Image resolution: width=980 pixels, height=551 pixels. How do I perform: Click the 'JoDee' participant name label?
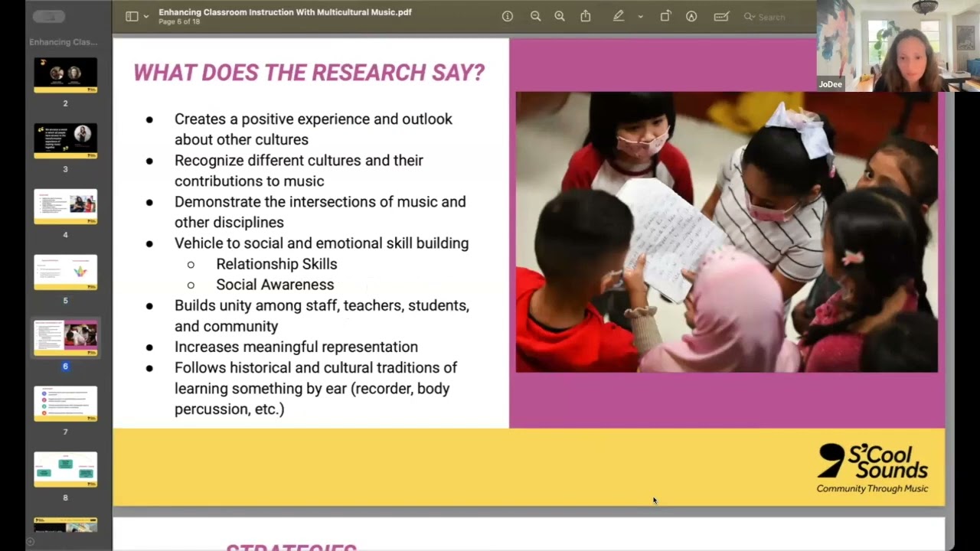(x=830, y=84)
